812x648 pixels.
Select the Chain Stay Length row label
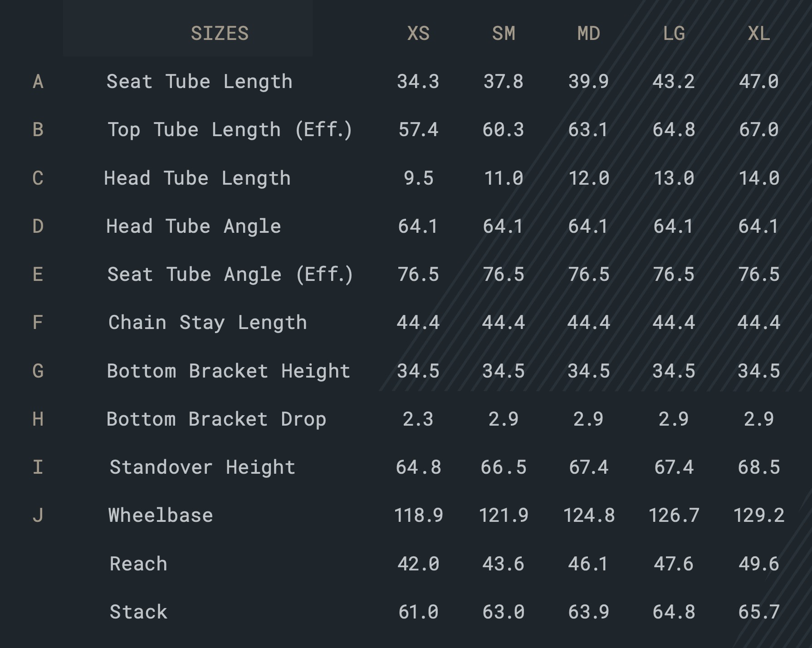207,323
